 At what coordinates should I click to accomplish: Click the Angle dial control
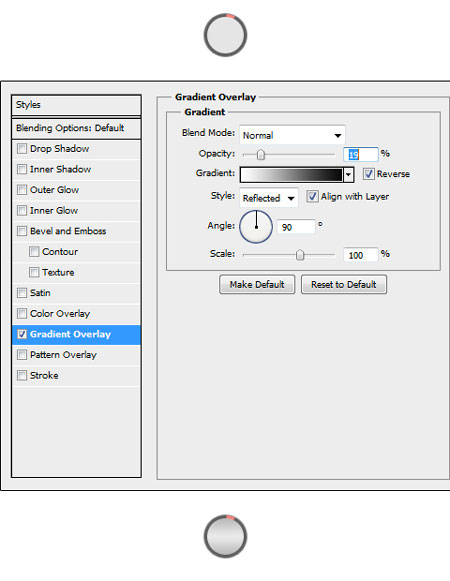click(x=256, y=227)
